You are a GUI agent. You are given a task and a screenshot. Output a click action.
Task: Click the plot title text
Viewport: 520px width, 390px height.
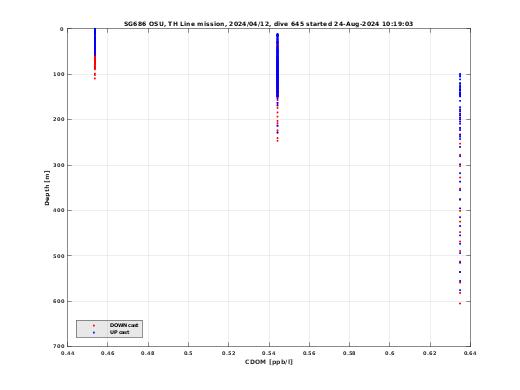(x=268, y=24)
